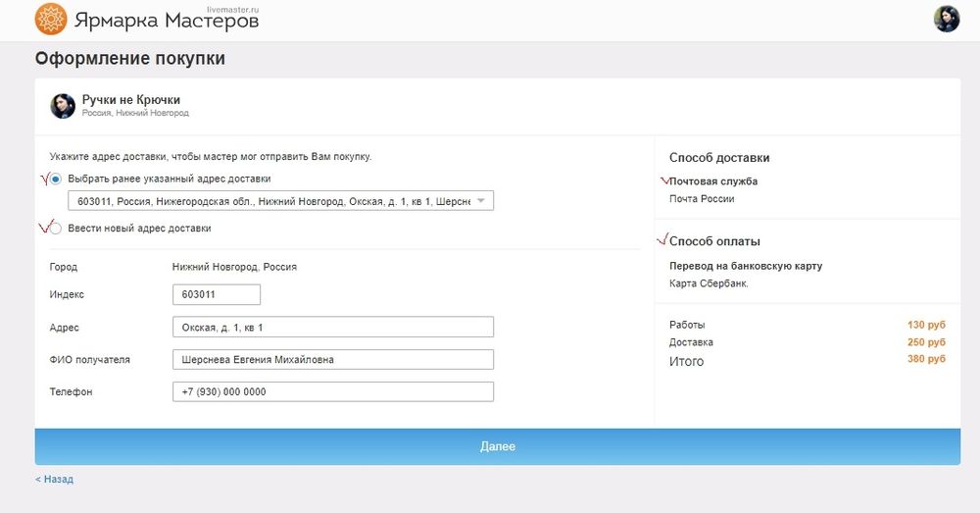The height and width of the screenshot is (513, 980).
Task: Click the Ярмарка Мастеров site title text
Action: (166, 21)
